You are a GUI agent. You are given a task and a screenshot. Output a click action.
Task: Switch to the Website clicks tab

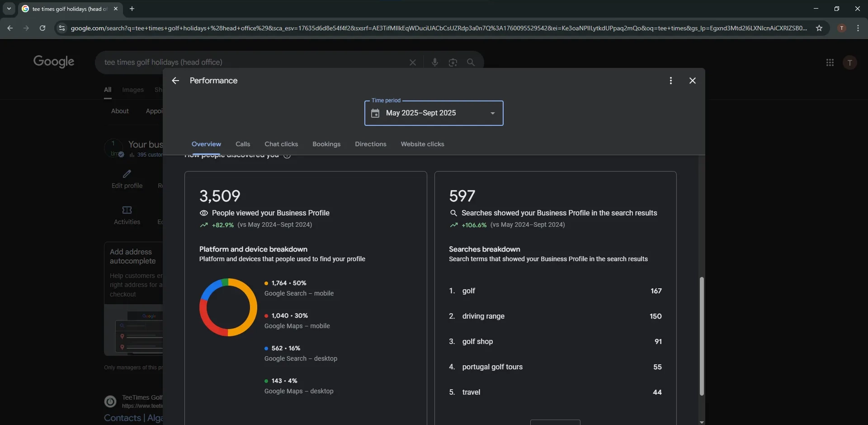[422, 144]
